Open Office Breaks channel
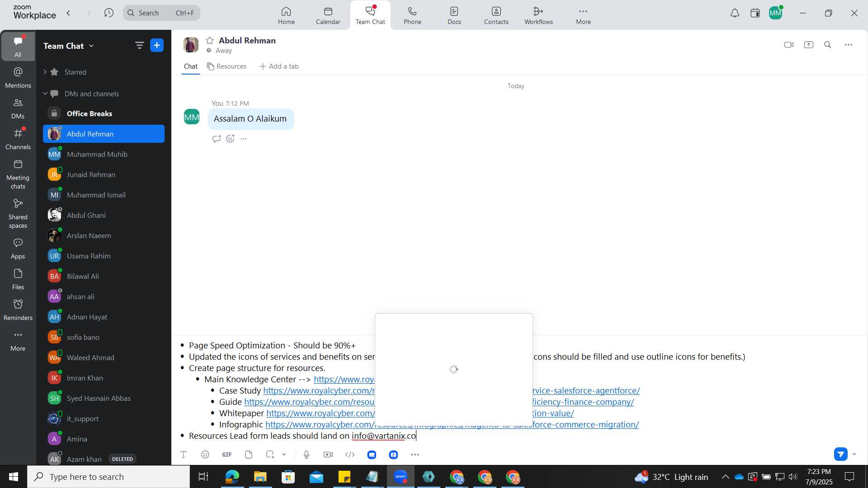868x488 pixels. point(104,113)
